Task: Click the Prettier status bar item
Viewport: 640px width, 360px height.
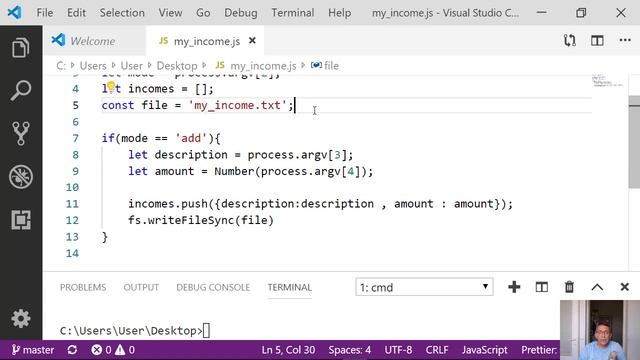Action: (x=539, y=350)
